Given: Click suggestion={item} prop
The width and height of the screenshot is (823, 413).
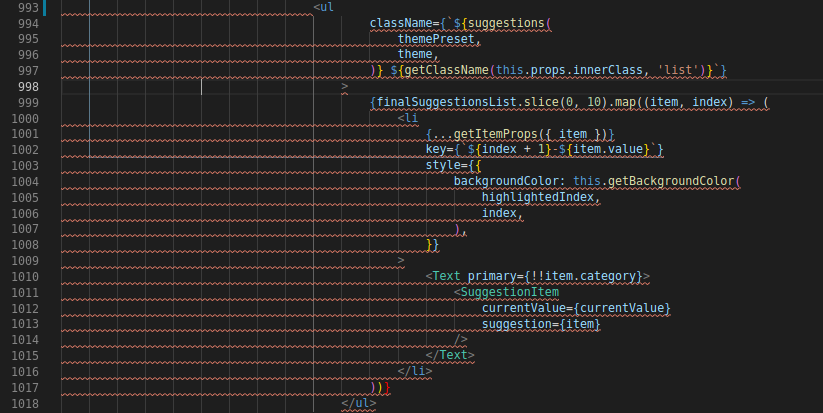Looking at the screenshot, I should coord(541,324).
